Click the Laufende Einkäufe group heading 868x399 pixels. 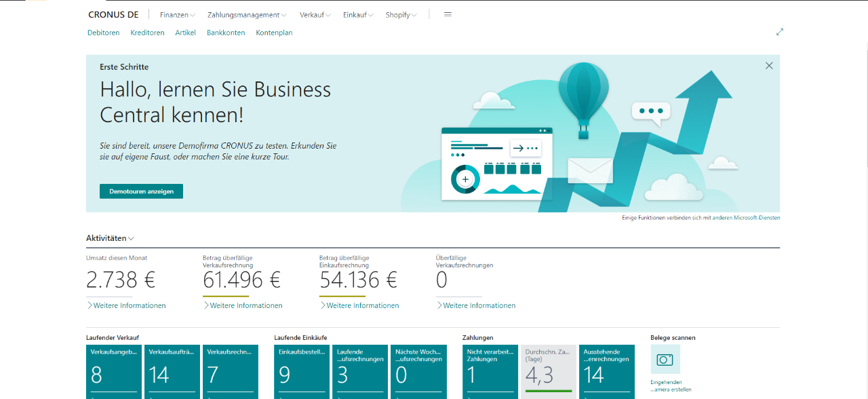tap(301, 337)
